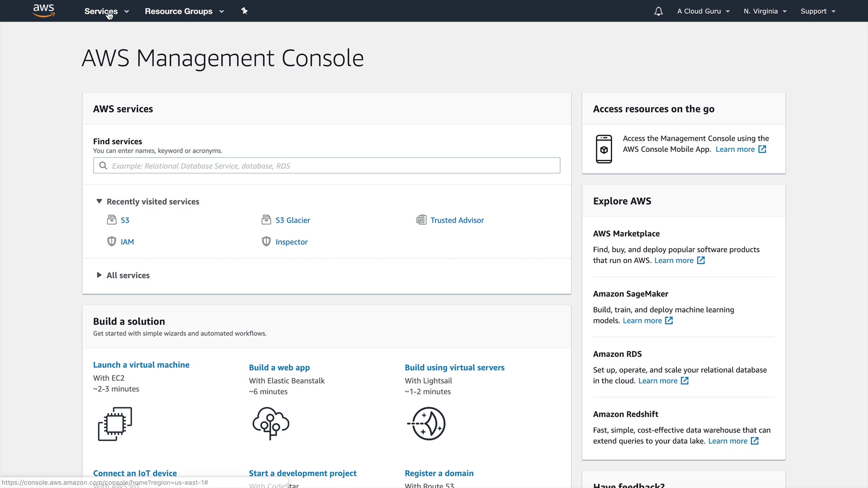Click the Elastic Beanstalk cloud tree icon
This screenshot has height=488, width=868.
point(271,423)
